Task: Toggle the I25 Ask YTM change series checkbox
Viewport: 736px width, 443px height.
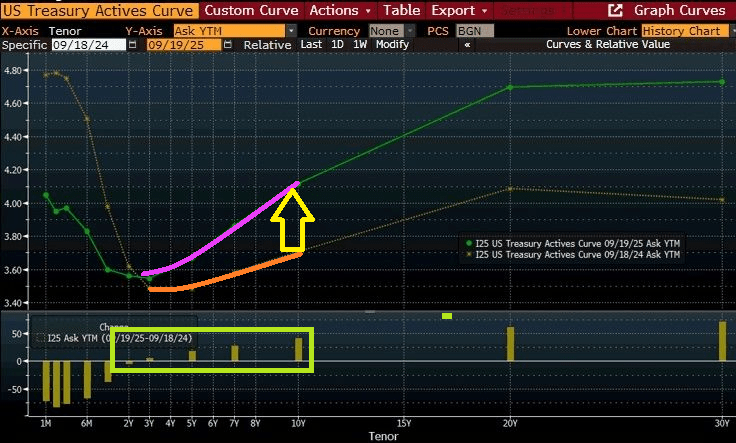Action: coord(40,339)
